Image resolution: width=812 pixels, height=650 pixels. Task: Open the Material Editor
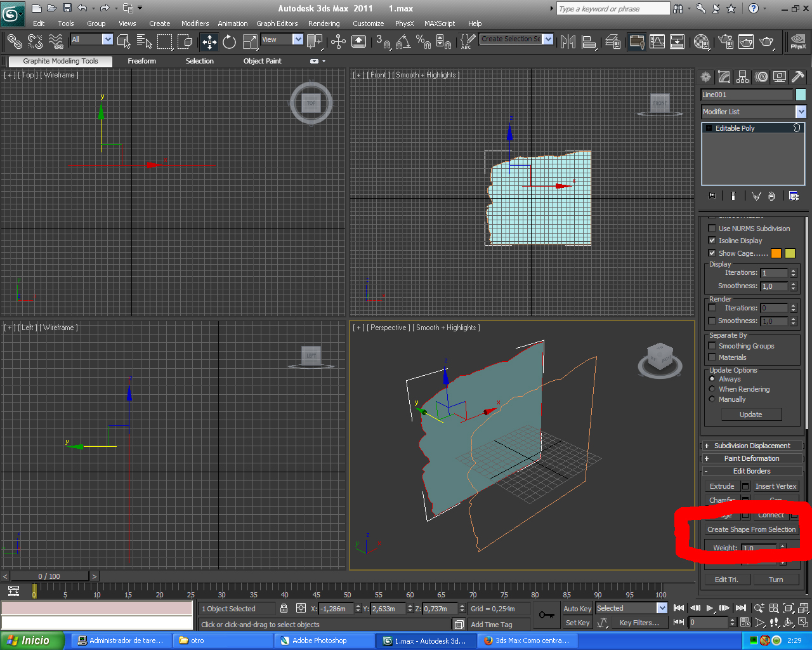coord(702,42)
